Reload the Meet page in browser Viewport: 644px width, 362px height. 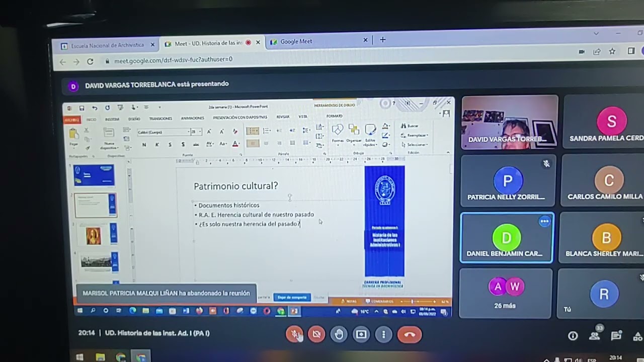90,61
